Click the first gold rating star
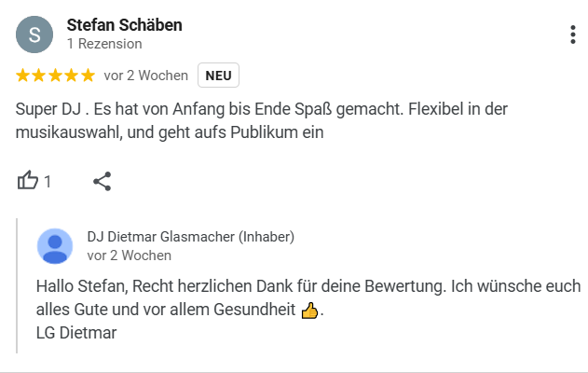Viewport: 588px width, 373px height. pos(23,76)
